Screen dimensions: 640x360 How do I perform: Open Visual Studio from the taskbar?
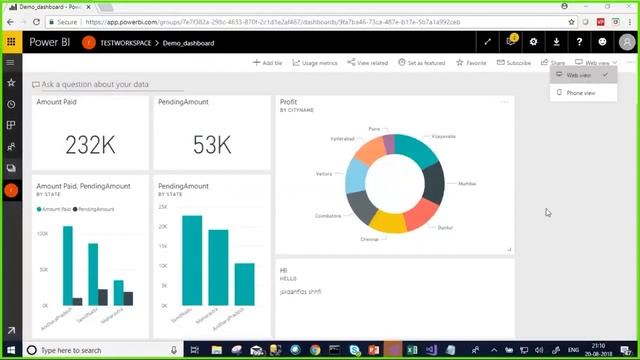(x=432, y=350)
